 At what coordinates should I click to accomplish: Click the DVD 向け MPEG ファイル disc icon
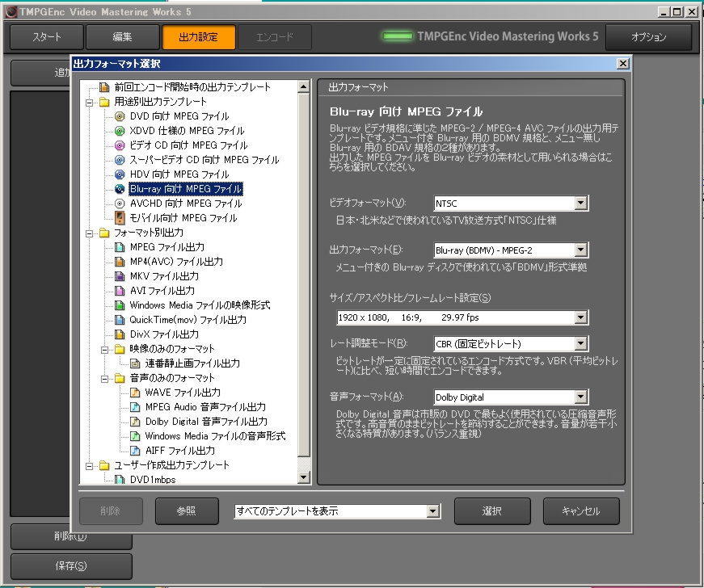[x=120, y=116]
